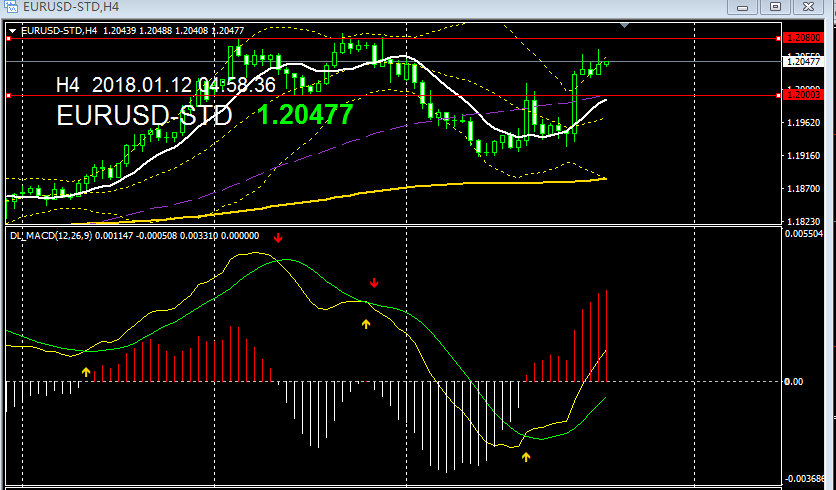This screenshot has height=490, width=836.
Task: Click the gray chart shift triangle marker
Action: point(626,23)
